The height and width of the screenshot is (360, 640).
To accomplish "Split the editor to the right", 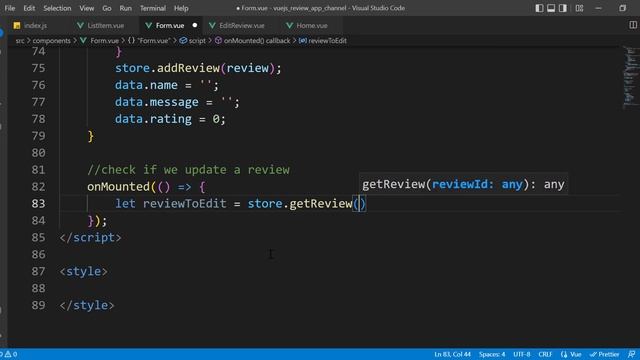I will pos(633,25).
